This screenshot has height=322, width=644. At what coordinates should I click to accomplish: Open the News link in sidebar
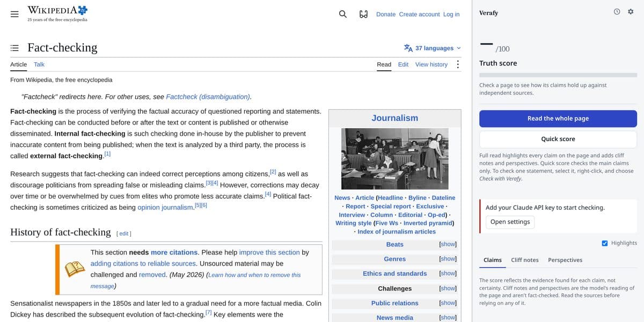342,197
